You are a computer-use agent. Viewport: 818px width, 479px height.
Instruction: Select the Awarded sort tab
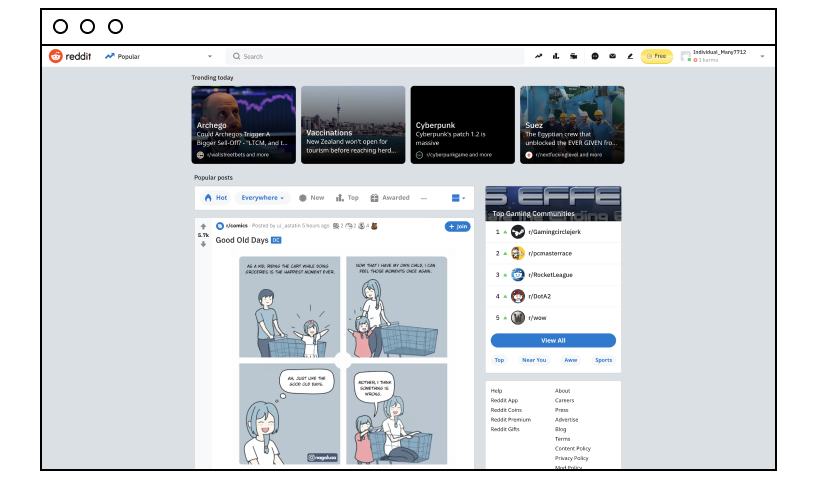(x=390, y=198)
